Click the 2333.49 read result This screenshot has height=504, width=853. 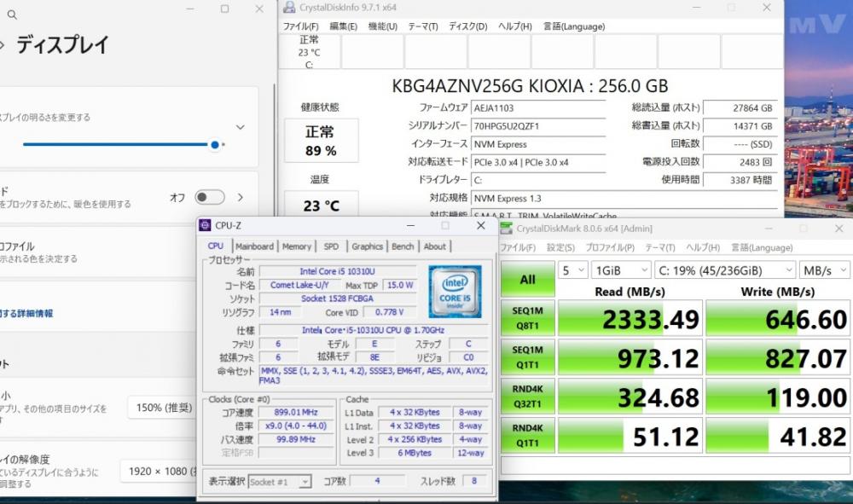click(x=630, y=319)
